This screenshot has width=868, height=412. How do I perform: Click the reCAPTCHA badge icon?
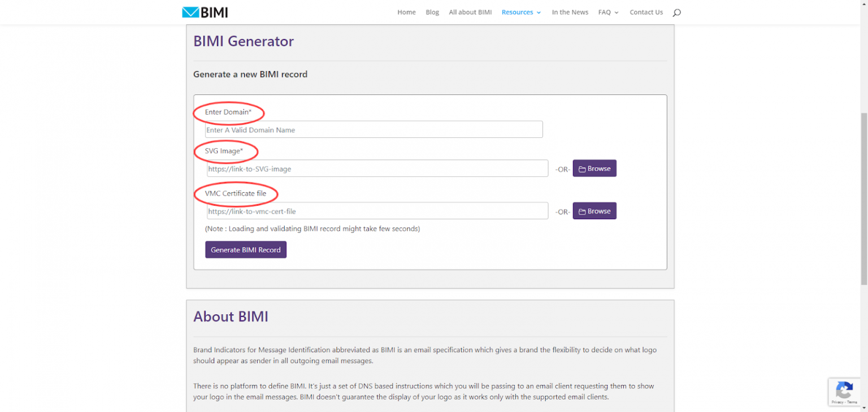[x=844, y=391]
